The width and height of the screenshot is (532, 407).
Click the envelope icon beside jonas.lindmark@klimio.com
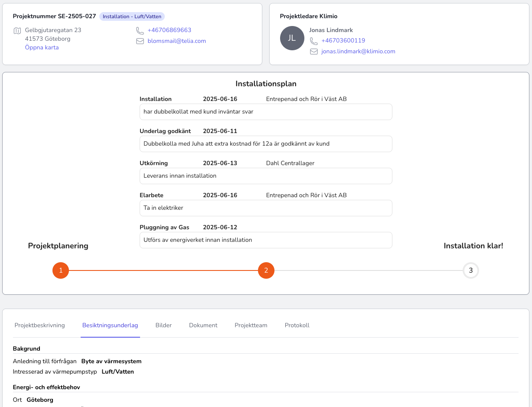pyautogui.click(x=313, y=51)
